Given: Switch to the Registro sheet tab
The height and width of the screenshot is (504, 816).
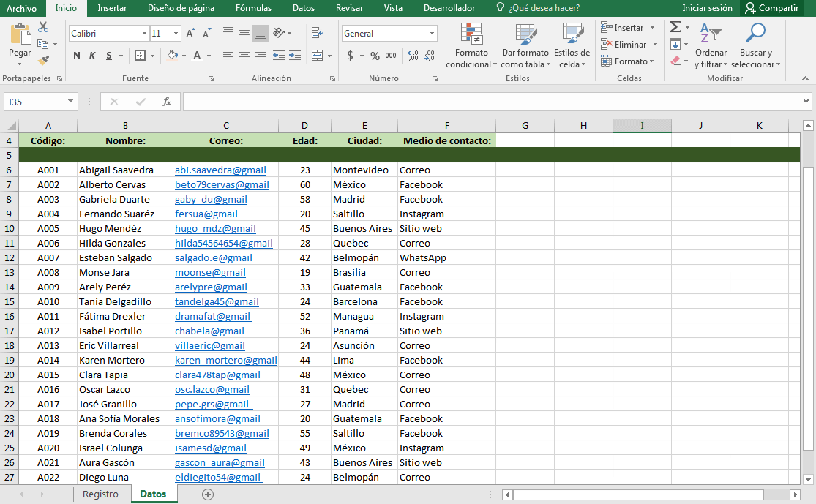Looking at the screenshot, I should [x=100, y=494].
